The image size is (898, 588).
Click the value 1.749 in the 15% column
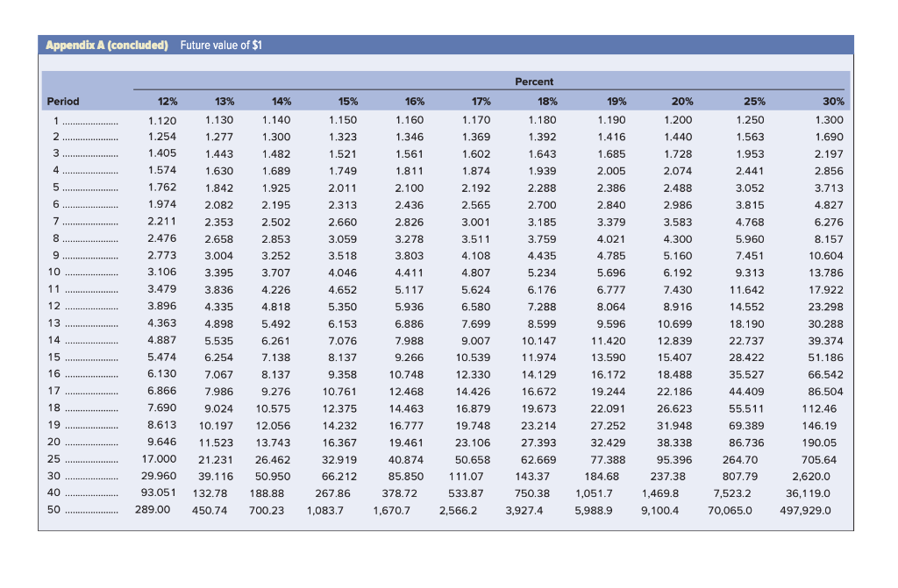click(343, 171)
